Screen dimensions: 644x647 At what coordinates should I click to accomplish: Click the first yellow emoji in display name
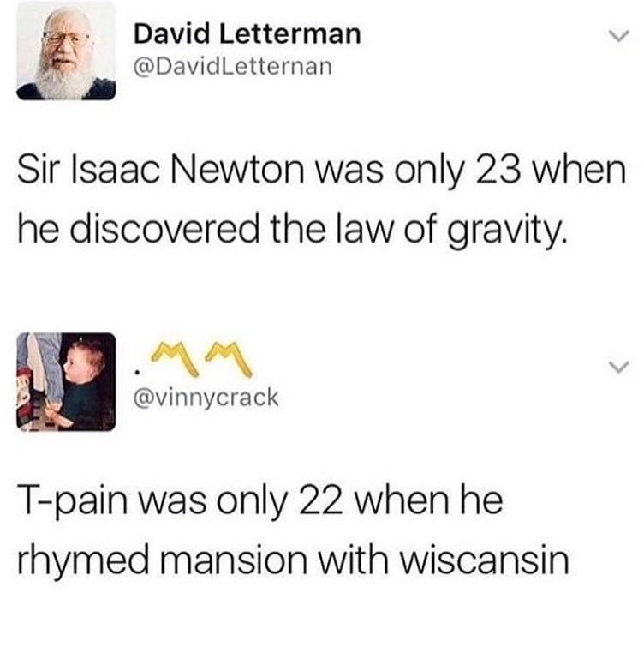point(176,358)
